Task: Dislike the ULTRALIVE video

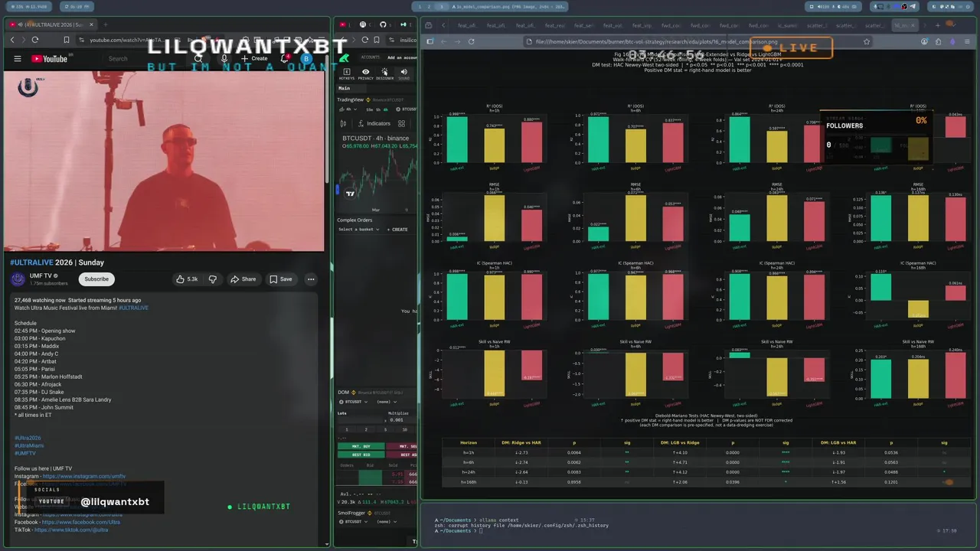Action: coord(213,279)
